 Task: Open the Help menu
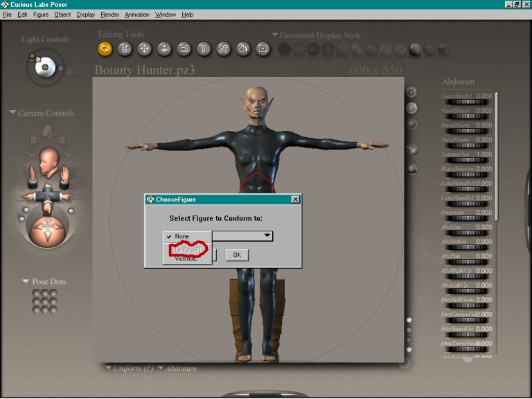[187, 15]
